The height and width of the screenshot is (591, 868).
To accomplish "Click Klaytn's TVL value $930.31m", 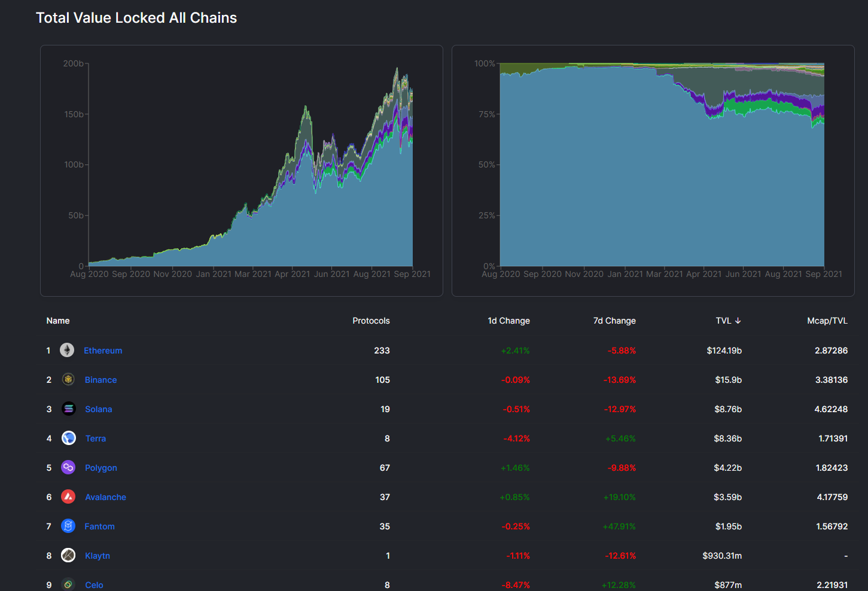I will [722, 556].
